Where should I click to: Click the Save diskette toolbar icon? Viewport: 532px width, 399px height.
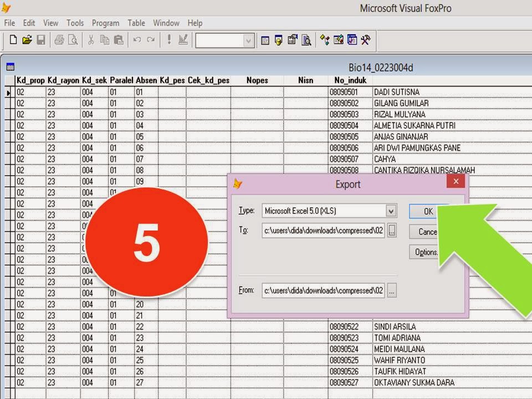point(41,40)
